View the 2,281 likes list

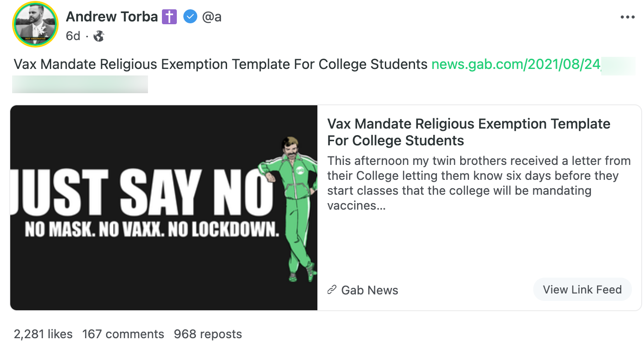[43, 334]
